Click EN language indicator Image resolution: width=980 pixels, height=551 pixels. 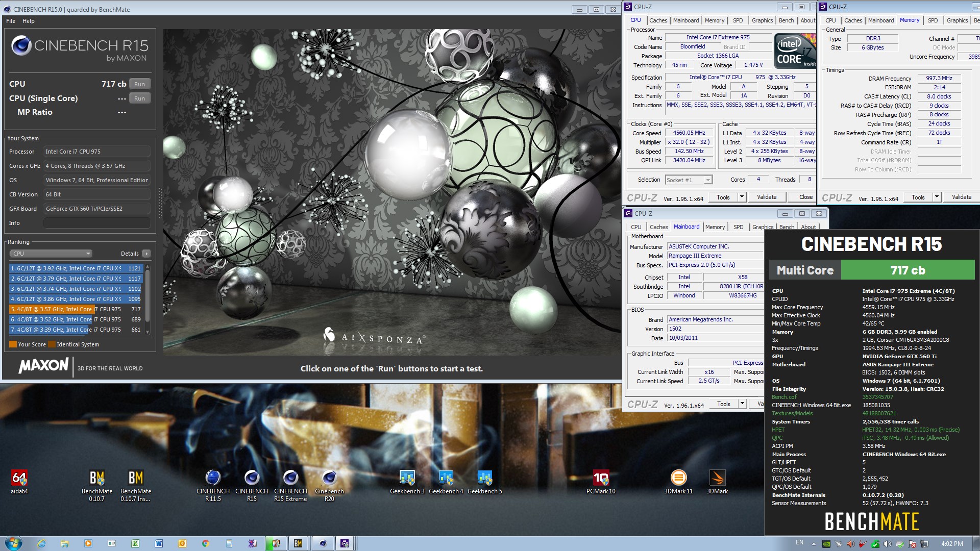(799, 543)
